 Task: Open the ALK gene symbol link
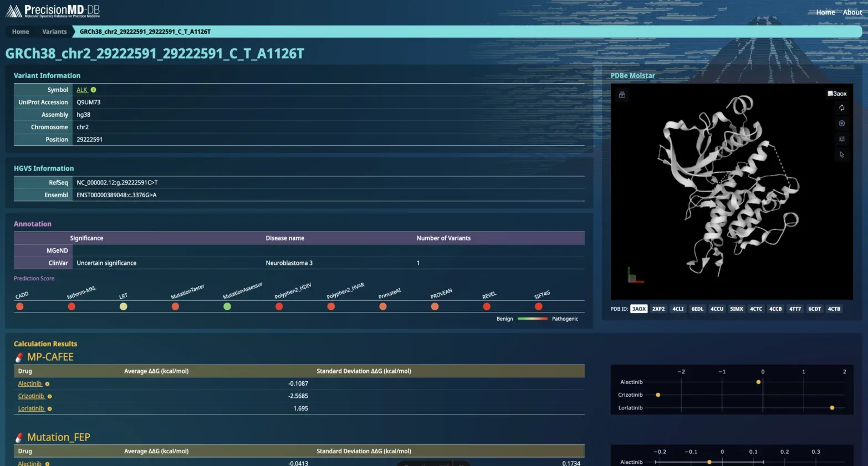click(82, 90)
